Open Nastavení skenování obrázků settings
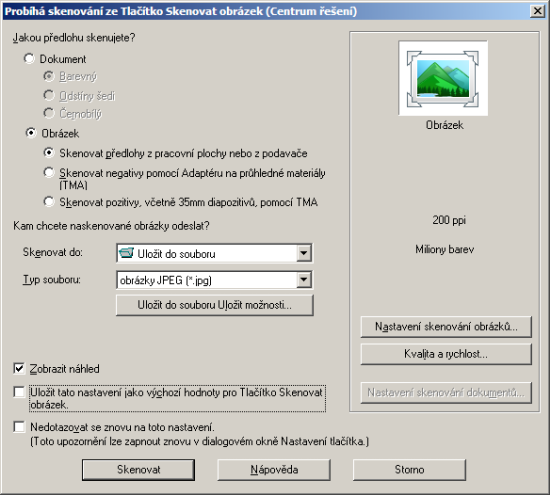Screen dimensions: 550x495 click(x=446, y=327)
